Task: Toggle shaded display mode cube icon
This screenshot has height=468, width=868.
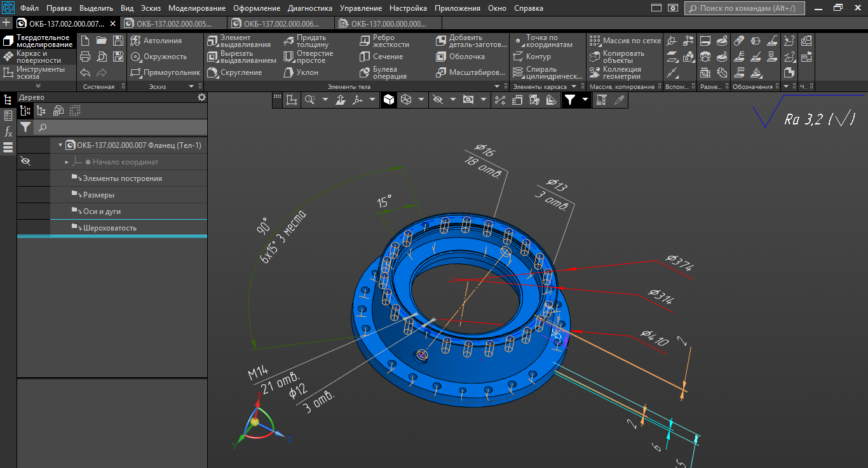Action: click(388, 100)
